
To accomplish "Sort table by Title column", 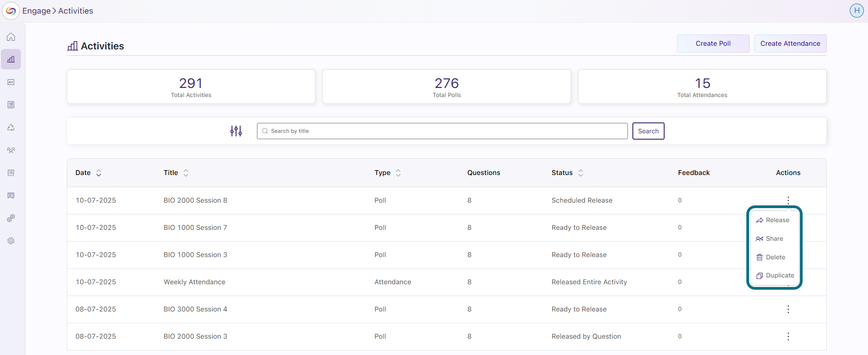I will click(x=186, y=173).
